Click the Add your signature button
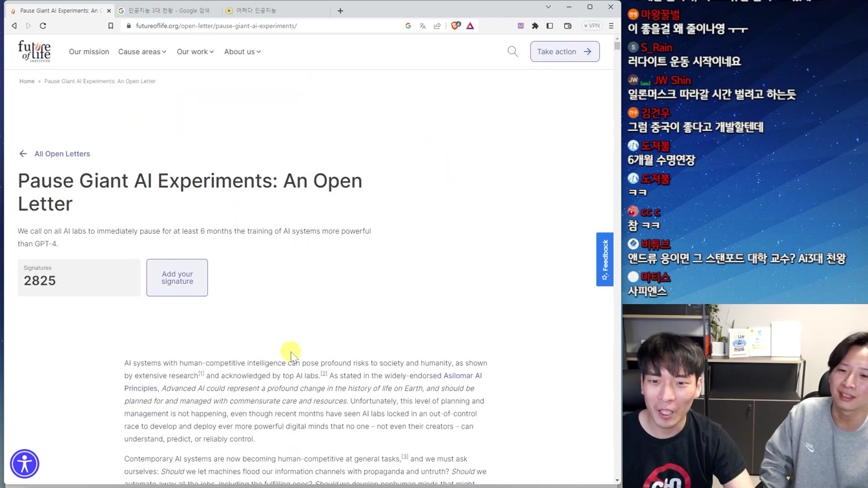Image resolution: width=868 pixels, height=488 pixels. click(177, 278)
